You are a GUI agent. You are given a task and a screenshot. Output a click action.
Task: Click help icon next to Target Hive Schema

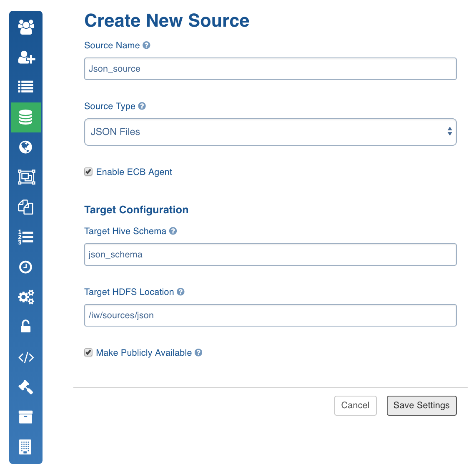[x=173, y=231]
